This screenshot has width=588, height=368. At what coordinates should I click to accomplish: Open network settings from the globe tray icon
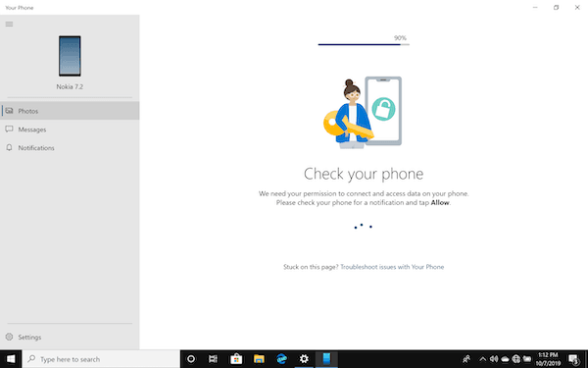(x=516, y=359)
